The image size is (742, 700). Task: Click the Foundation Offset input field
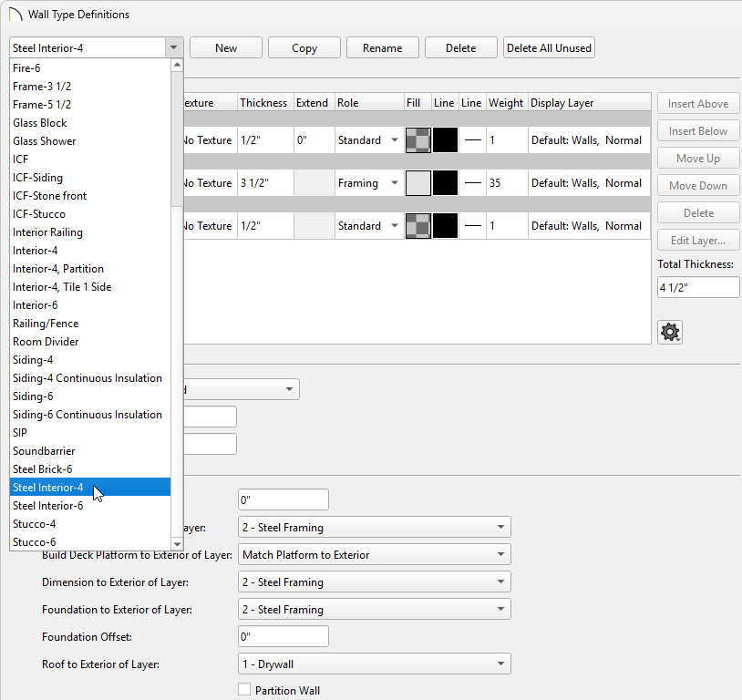click(283, 636)
